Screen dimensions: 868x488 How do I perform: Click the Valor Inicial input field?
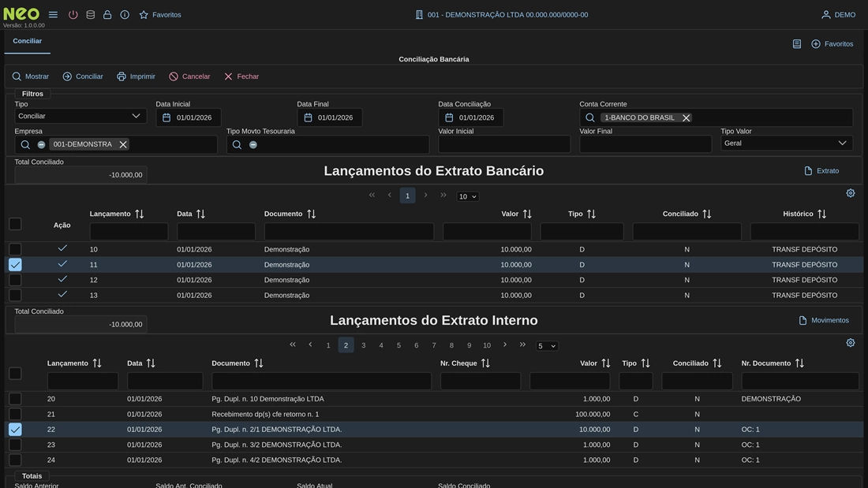pyautogui.click(x=504, y=144)
